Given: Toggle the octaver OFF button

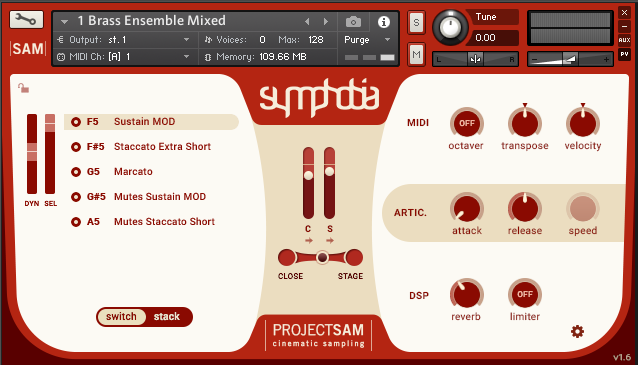Looking at the screenshot, I should coord(467,123).
